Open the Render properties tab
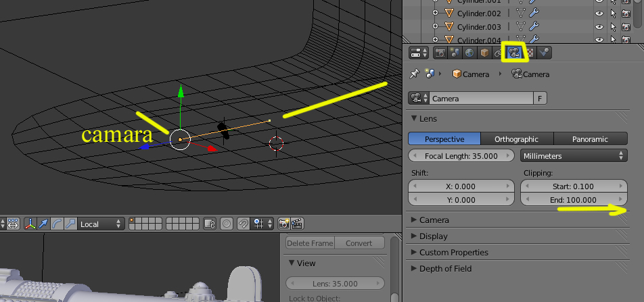This screenshot has width=644, height=302. (440, 53)
